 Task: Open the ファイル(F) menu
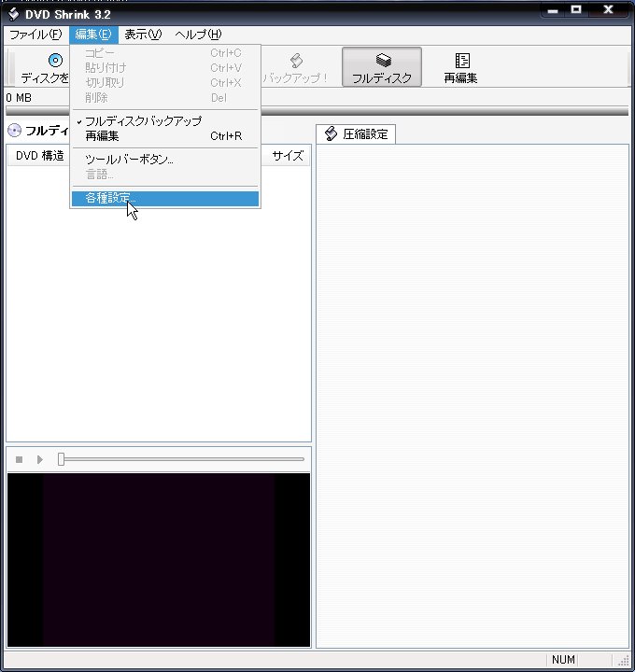point(36,35)
